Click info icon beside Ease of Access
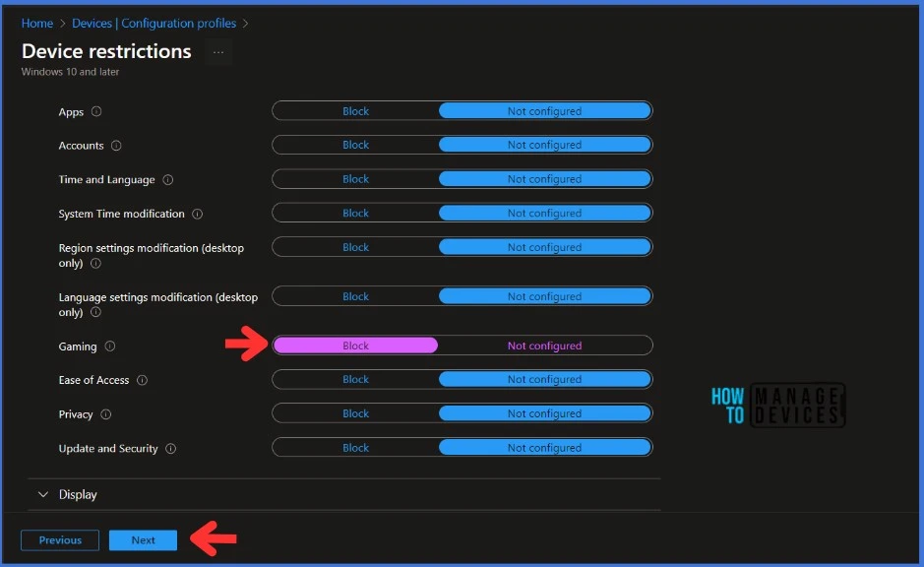This screenshot has width=924, height=567. coord(142,380)
